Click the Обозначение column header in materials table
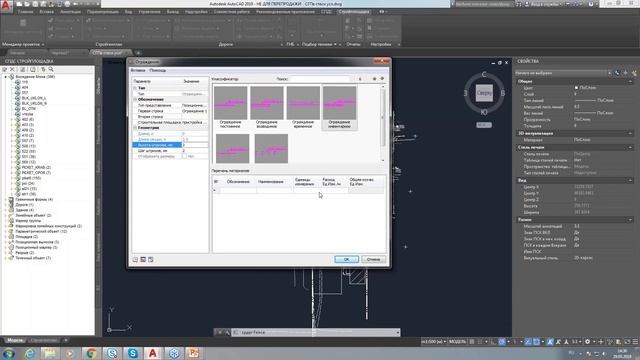Screen dimensions: 640x360 point(238,182)
